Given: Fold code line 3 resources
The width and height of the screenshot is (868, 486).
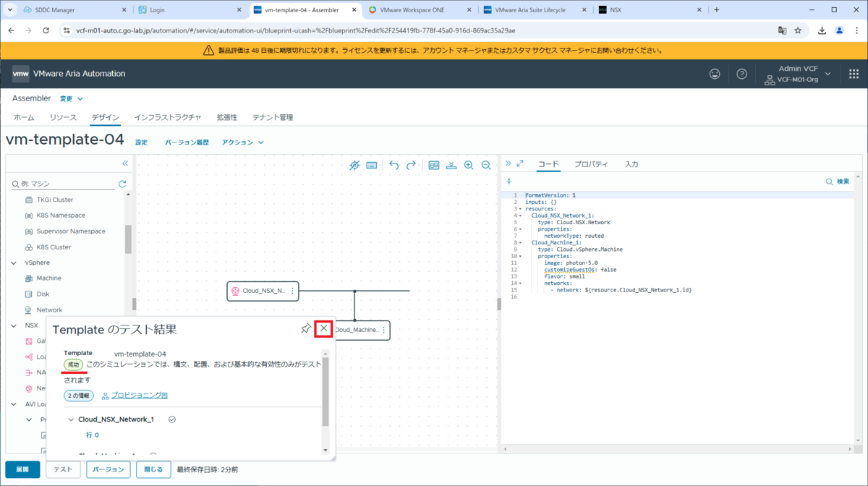Looking at the screenshot, I should point(520,208).
